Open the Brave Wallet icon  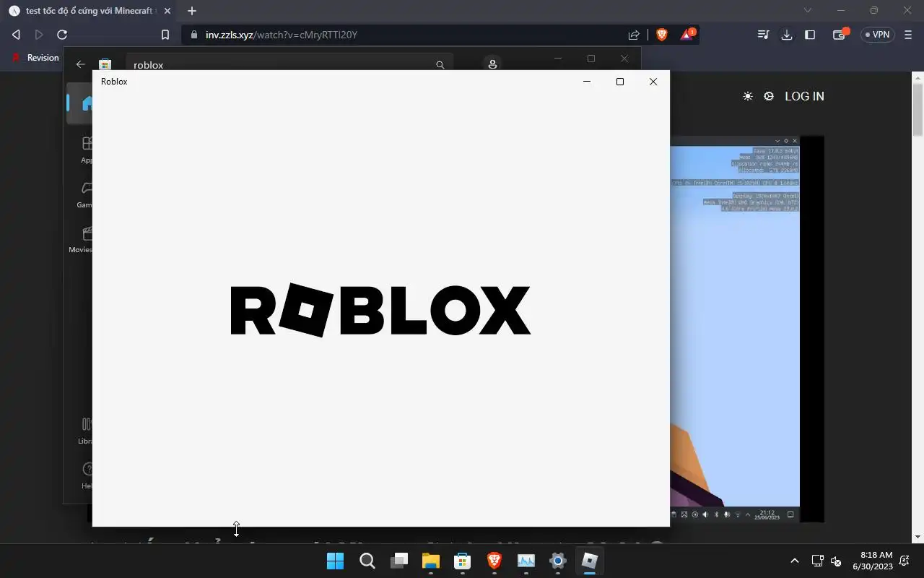[840, 34]
